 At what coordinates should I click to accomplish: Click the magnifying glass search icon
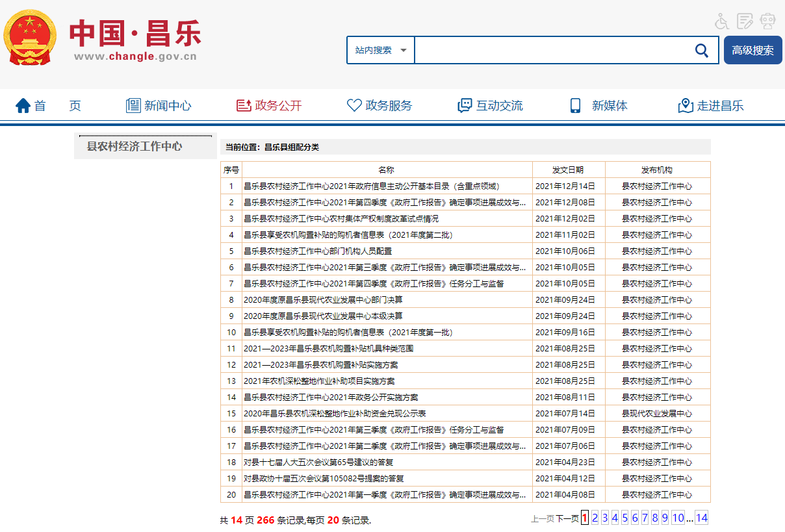point(702,51)
